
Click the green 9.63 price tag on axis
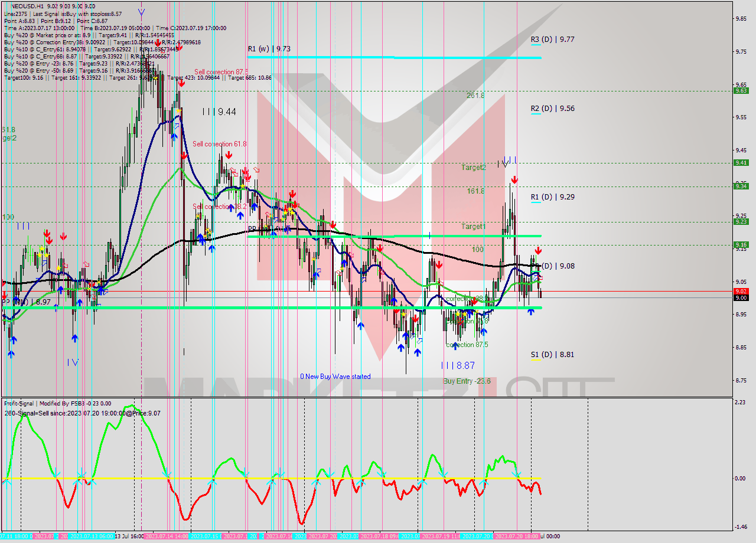(741, 90)
